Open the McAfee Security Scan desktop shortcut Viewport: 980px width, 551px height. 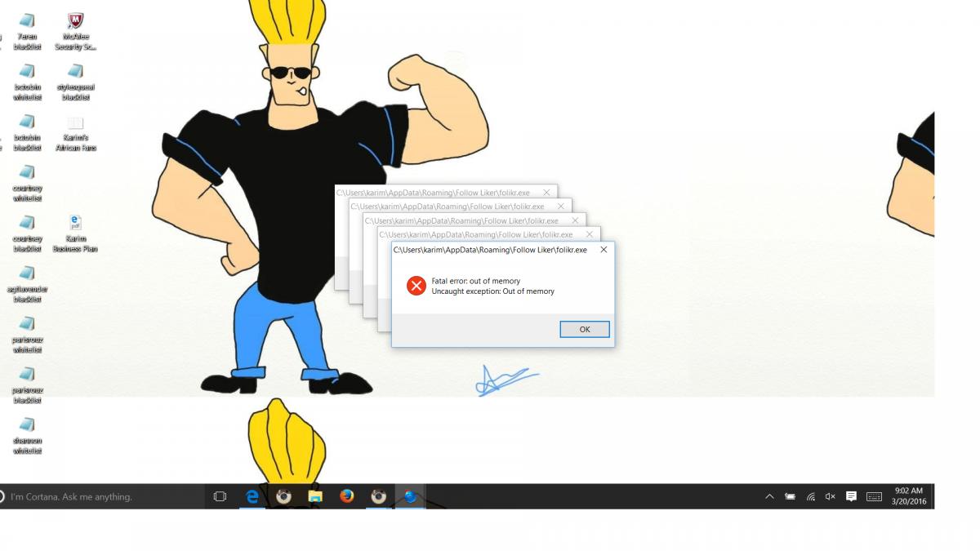click(x=75, y=32)
